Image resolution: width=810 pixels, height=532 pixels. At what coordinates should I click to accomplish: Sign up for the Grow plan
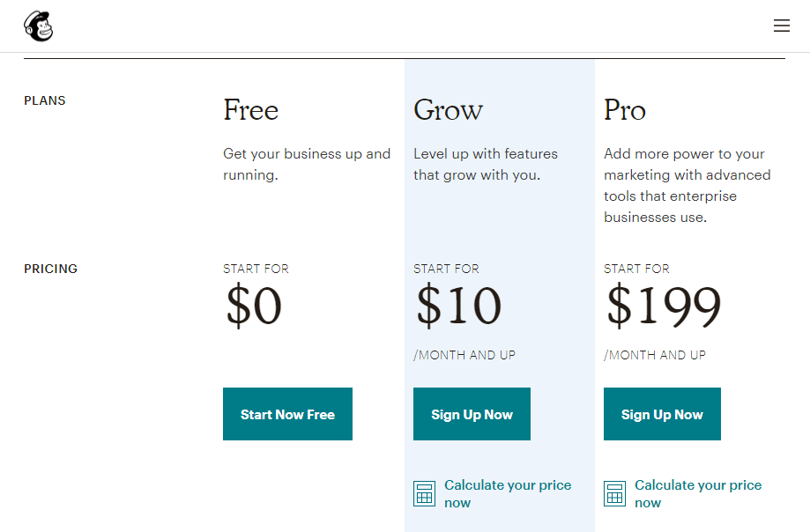click(x=472, y=414)
